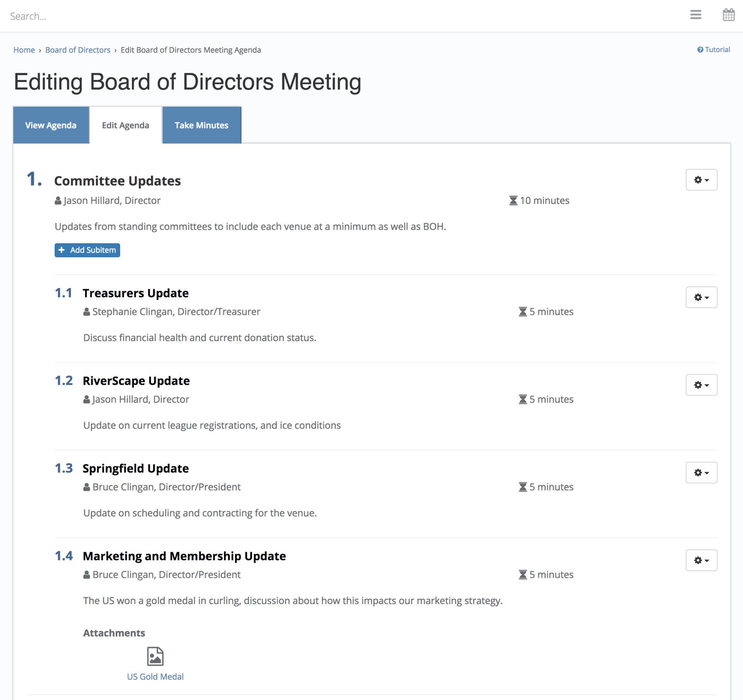This screenshot has height=700, width=743.
Task: Switch to the View Agenda tab
Action: click(x=51, y=125)
